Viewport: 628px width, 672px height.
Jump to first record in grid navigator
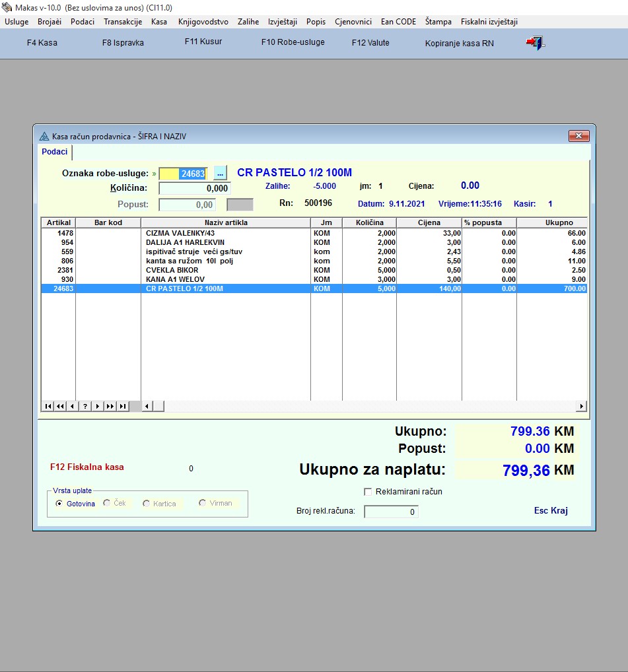click(x=48, y=406)
